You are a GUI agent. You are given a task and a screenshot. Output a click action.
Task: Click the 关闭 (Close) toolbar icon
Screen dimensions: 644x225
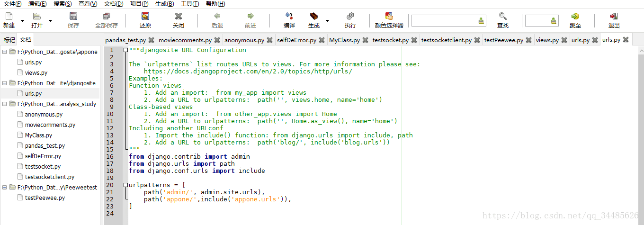[x=179, y=17]
